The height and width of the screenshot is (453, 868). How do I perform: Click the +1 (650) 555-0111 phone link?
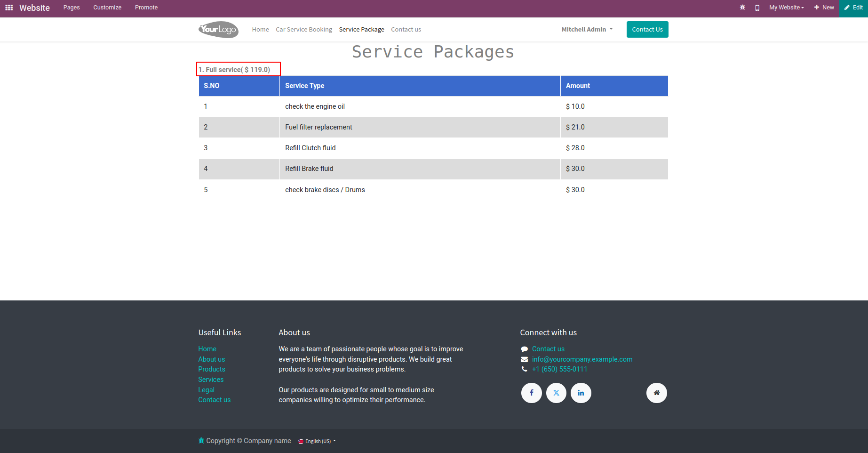coord(560,369)
